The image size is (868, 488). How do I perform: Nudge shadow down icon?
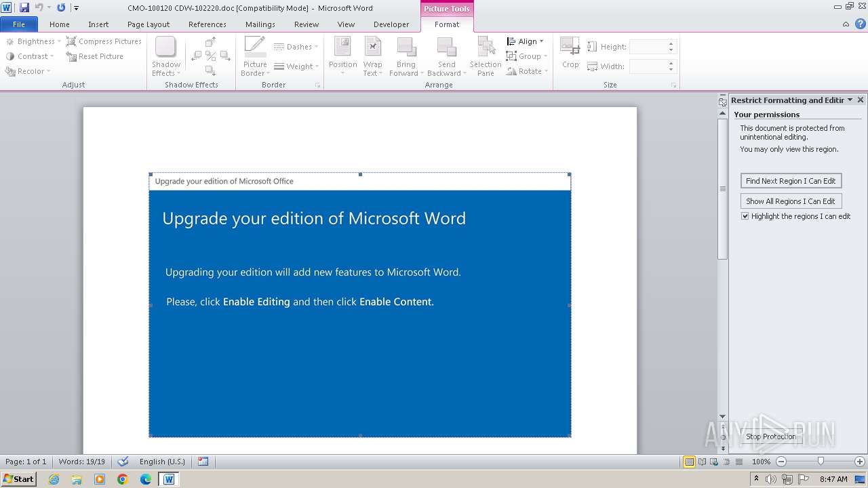(x=211, y=70)
